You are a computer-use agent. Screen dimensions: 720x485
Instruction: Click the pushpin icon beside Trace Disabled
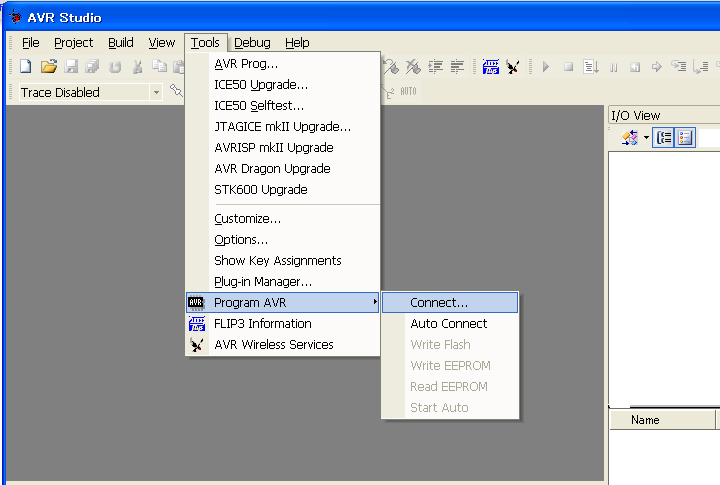(x=176, y=90)
